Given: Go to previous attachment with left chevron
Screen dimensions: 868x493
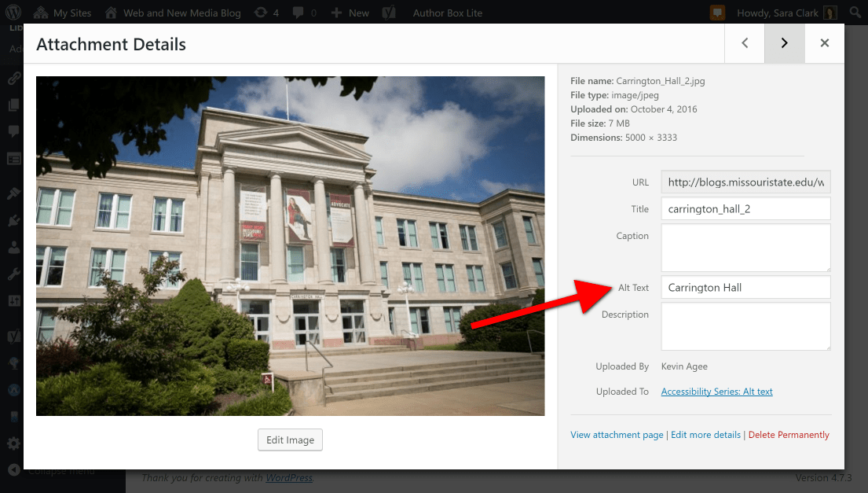Looking at the screenshot, I should (x=745, y=43).
